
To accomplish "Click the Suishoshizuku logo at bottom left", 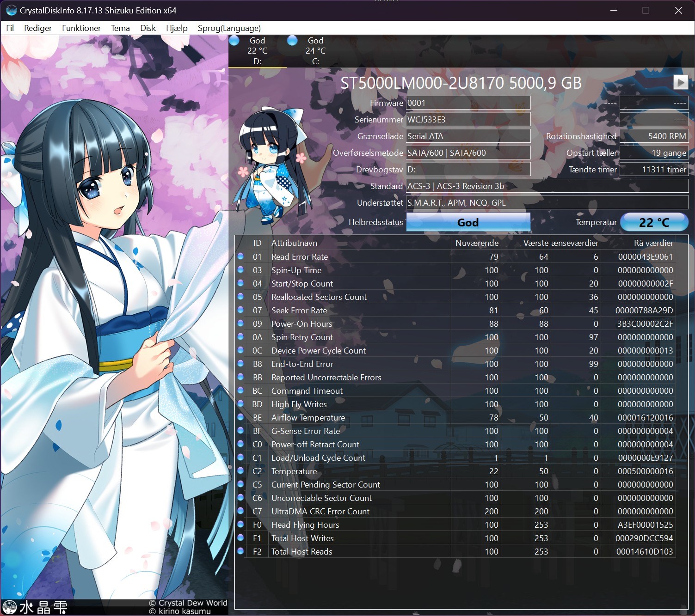I will point(35,607).
